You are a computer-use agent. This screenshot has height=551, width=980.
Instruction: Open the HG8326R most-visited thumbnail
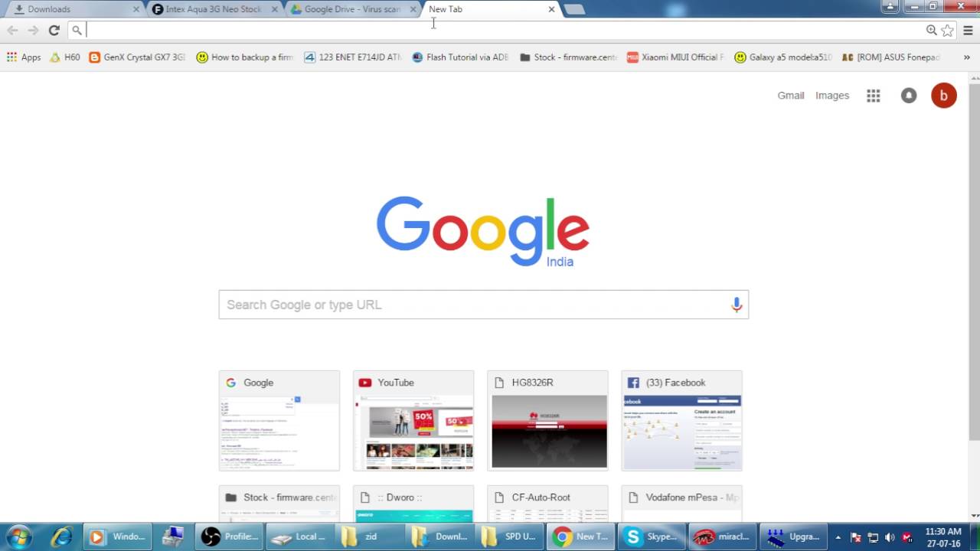[547, 421]
